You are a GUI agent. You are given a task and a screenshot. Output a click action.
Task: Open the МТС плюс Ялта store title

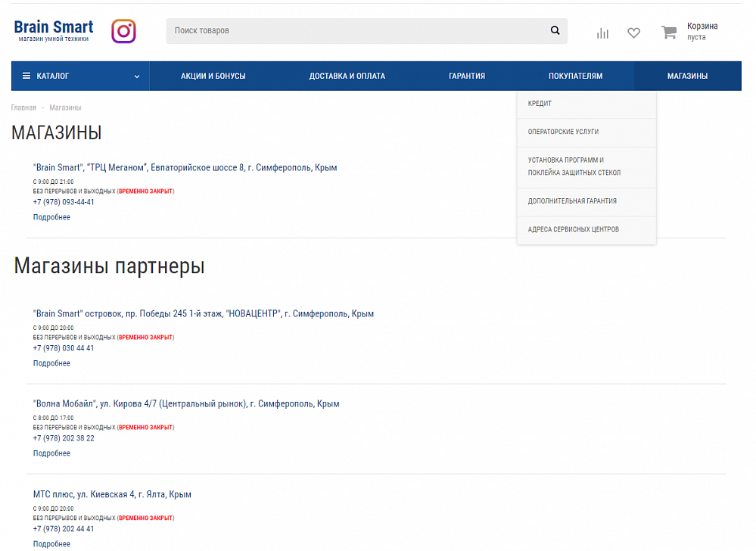point(112,494)
